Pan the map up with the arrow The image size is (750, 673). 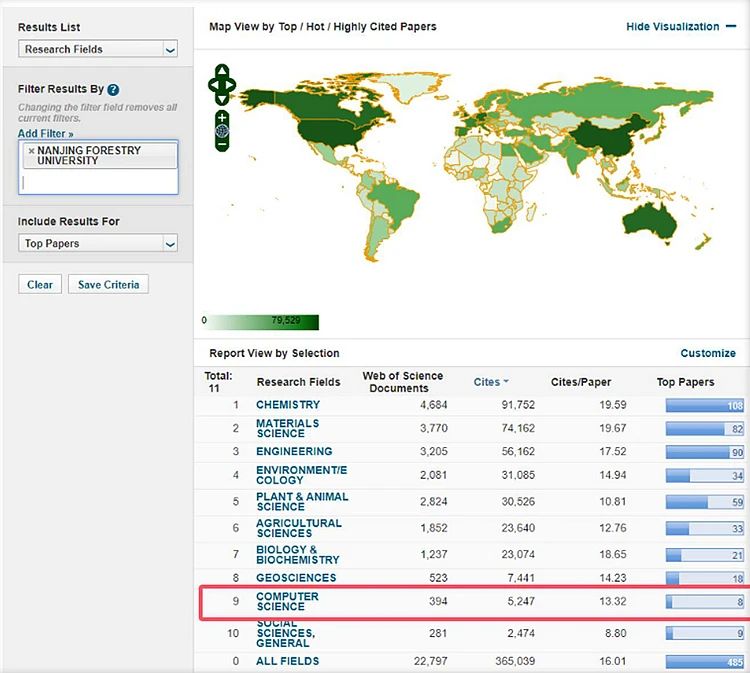coord(222,71)
